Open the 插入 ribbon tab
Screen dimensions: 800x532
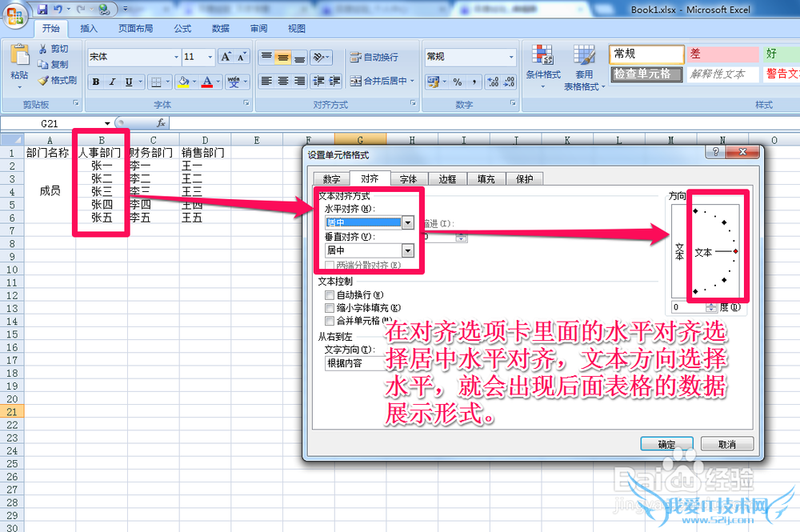tap(88, 29)
